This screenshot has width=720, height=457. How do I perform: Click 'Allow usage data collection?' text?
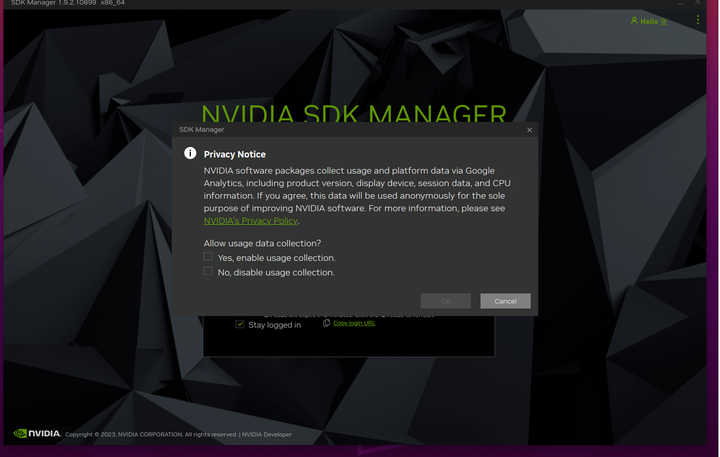coord(262,243)
